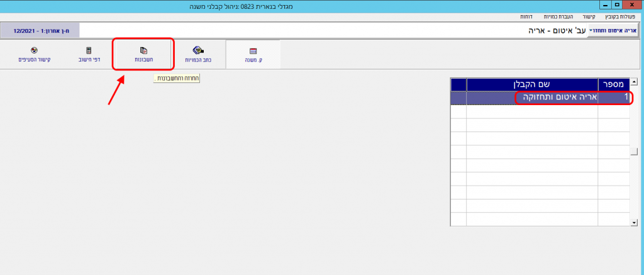Open קישור הסעיפים (link items)
This screenshot has height=275, width=644.
34,55
